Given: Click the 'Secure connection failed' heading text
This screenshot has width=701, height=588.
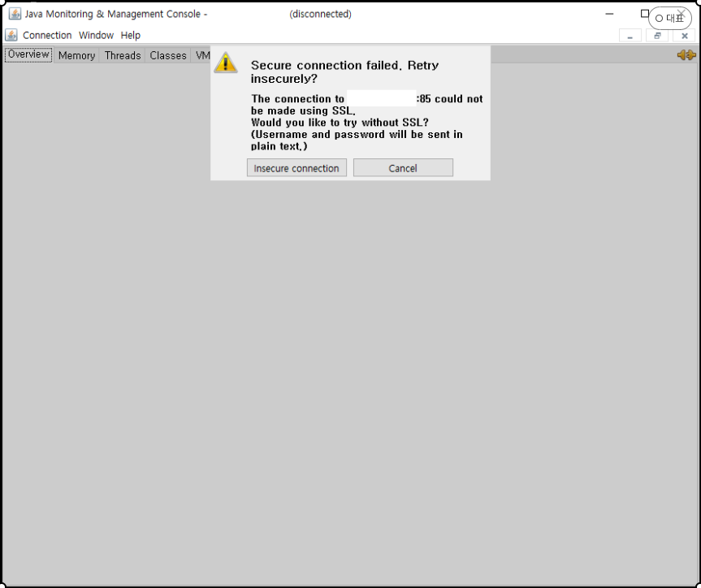Looking at the screenshot, I should (344, 71).
